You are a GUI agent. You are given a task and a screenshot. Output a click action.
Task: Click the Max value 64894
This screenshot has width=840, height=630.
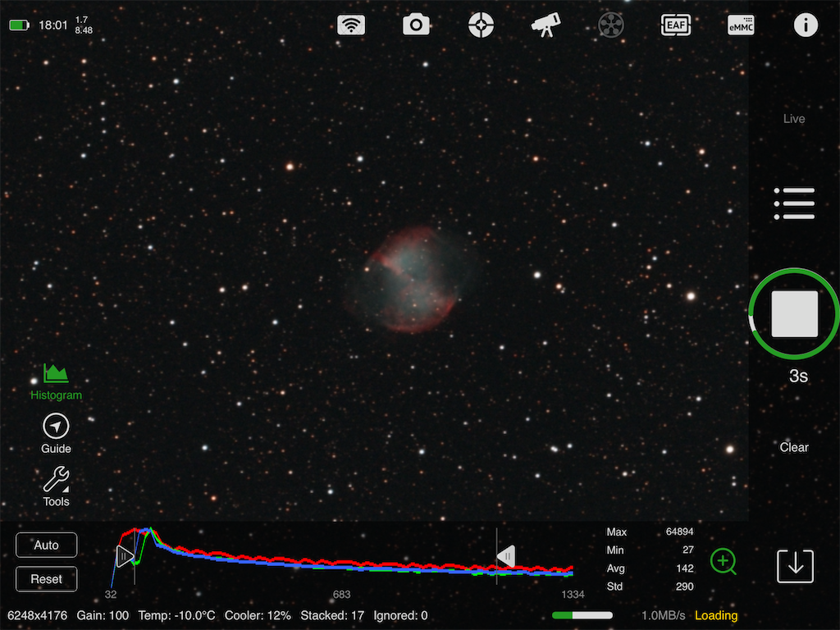tap(679, 532)
